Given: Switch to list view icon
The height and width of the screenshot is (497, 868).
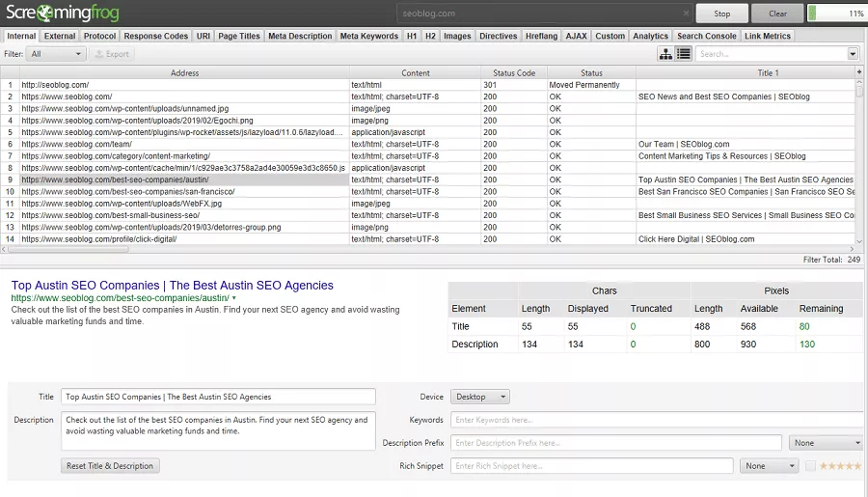Looking at the screenshot, I should 684,54.
